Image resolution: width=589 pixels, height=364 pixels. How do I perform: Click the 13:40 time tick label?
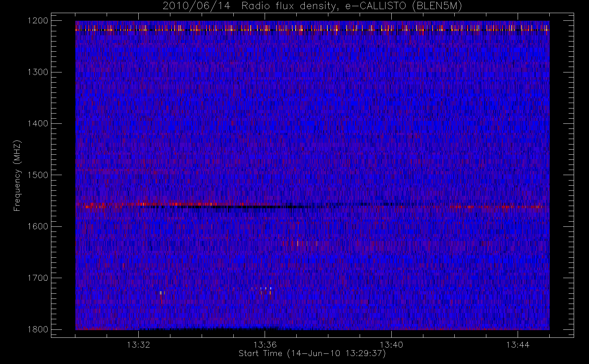tap(391, 345)
